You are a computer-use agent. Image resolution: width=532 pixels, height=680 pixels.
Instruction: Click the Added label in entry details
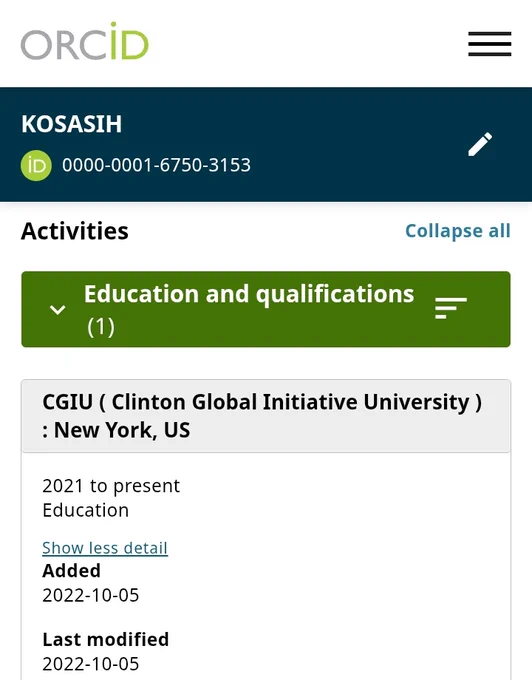coord(72,570)
